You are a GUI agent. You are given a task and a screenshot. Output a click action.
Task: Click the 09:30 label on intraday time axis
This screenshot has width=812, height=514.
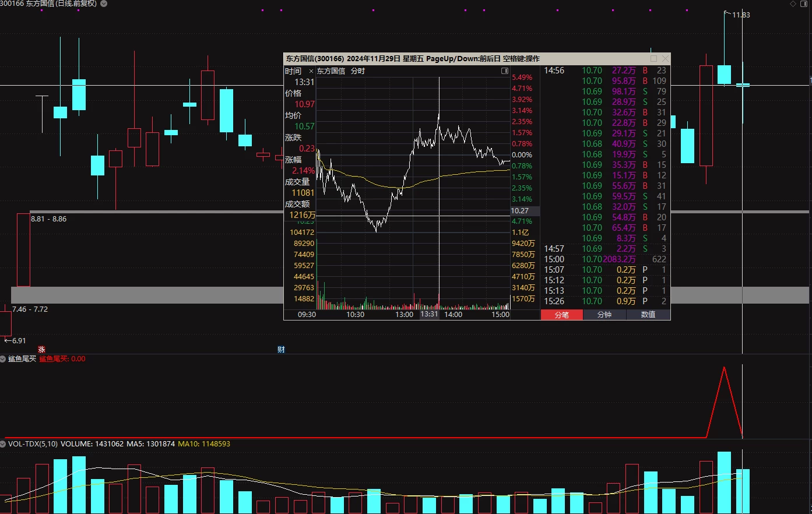tap(307, 315)
